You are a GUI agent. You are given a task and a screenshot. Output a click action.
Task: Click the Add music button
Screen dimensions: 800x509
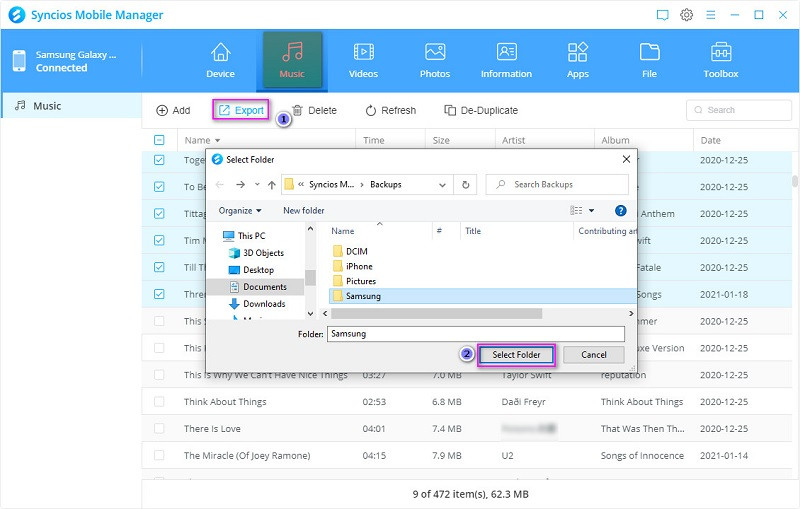(173, 110)
